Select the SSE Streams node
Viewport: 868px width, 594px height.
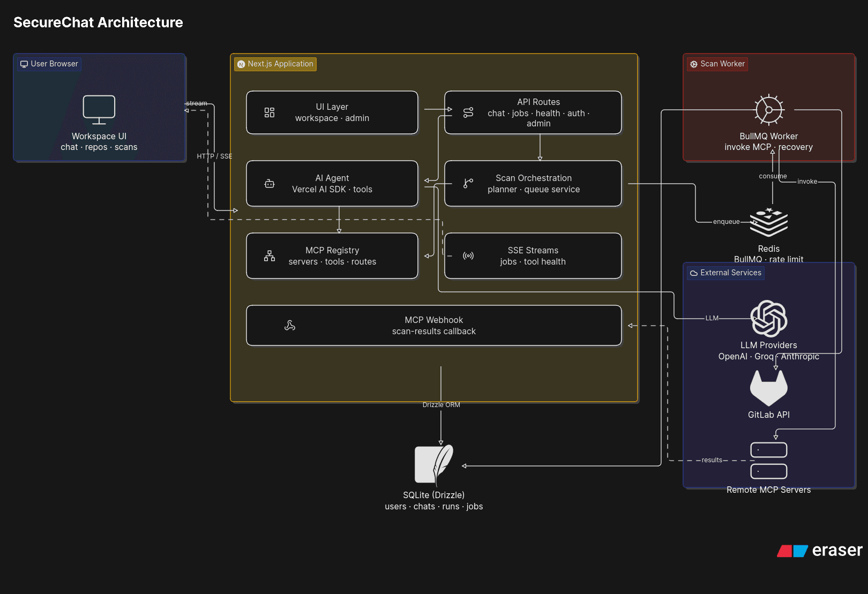pos(533,256)
